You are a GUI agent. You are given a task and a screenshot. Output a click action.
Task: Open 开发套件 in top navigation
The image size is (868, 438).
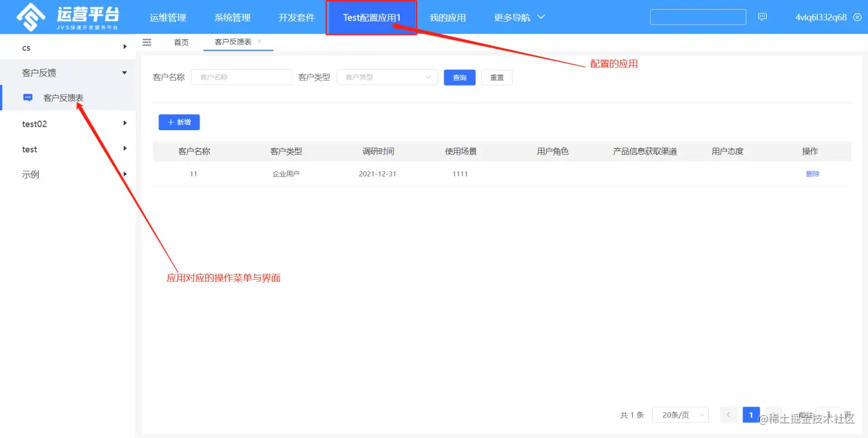(x=297, y=17)
